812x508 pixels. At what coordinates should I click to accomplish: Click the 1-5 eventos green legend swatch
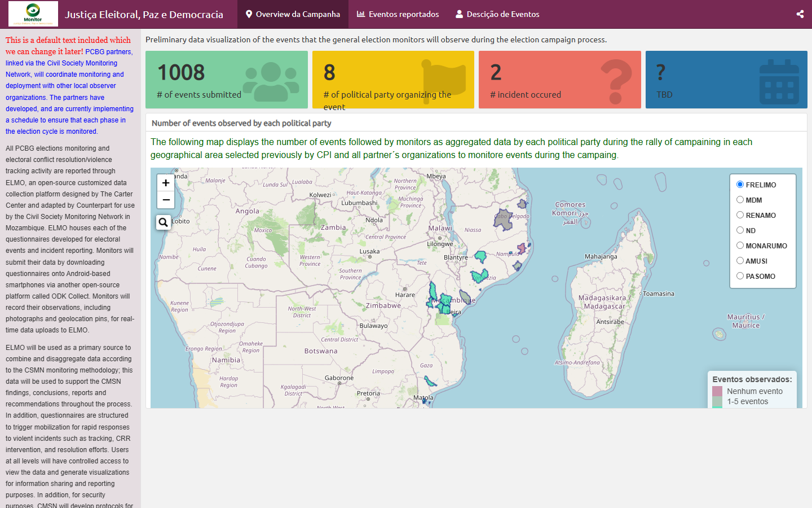[x=717, y=401]
